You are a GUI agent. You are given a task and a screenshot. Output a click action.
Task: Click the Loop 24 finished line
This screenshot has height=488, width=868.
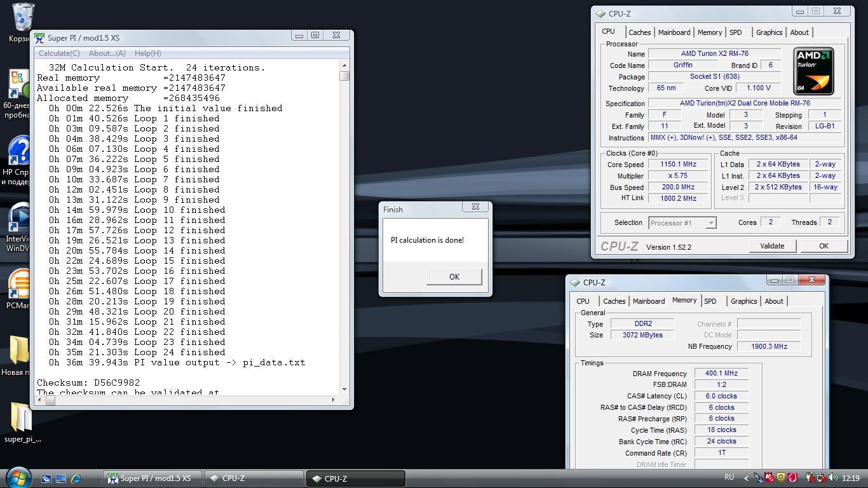pyautogui.click(x=137, y=352)
